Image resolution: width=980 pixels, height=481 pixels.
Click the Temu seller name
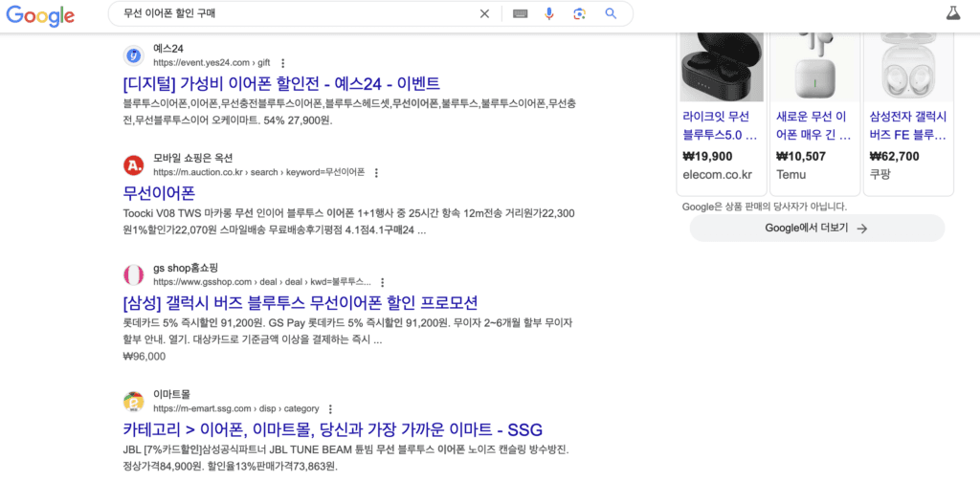pos(791,174)
